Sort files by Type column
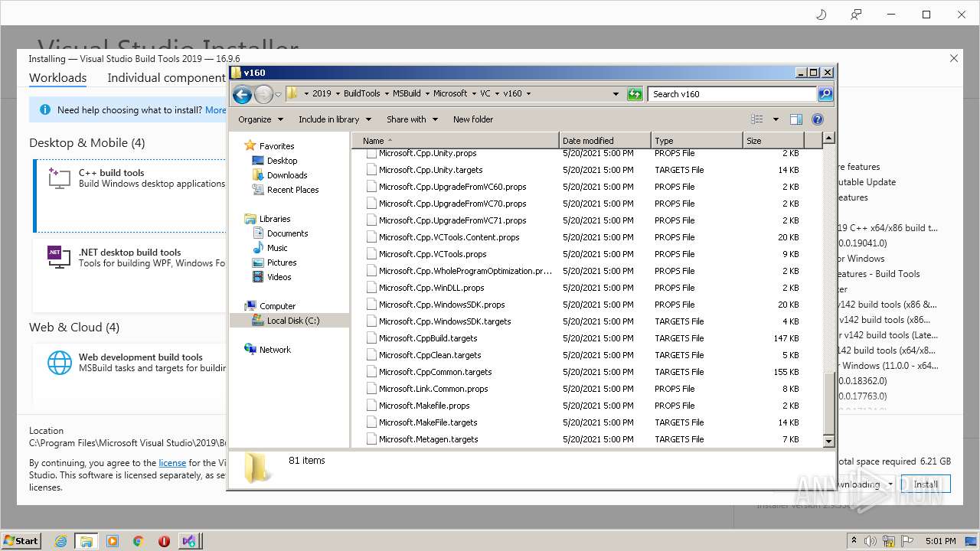 pyautogui.click(x=697, y=141)
